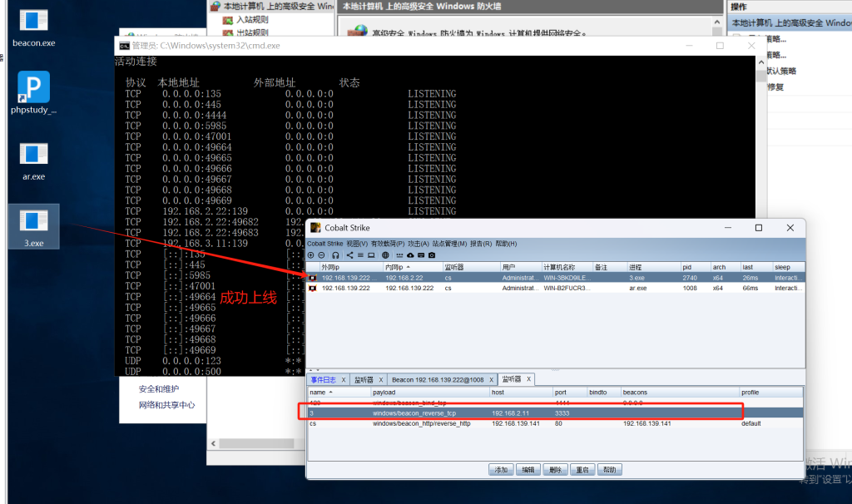
Task: Select 3.exe on the desktop
Action: [x=33, y=227]
